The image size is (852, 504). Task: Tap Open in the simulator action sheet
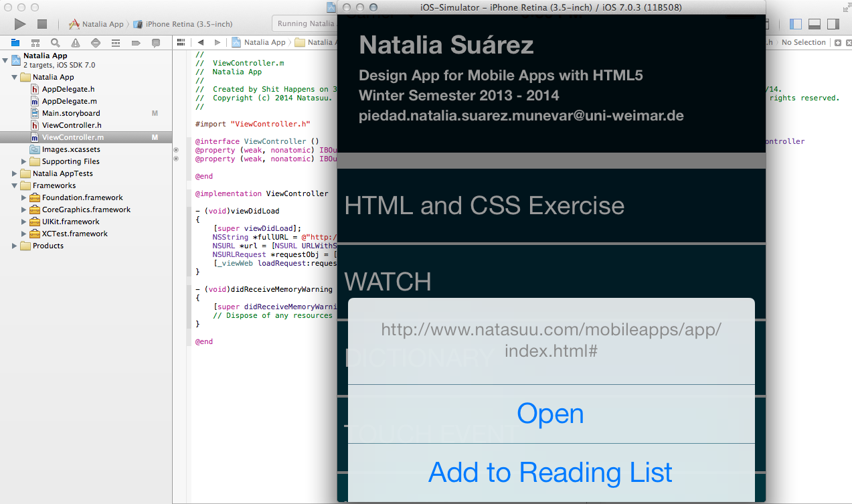pos(550,414)
